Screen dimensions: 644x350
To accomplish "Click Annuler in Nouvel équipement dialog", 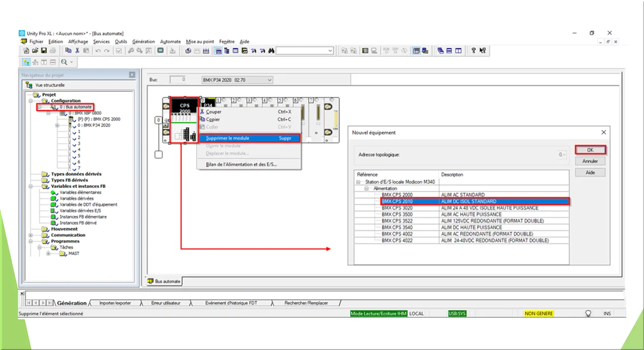I will click(x=590, y=161).
